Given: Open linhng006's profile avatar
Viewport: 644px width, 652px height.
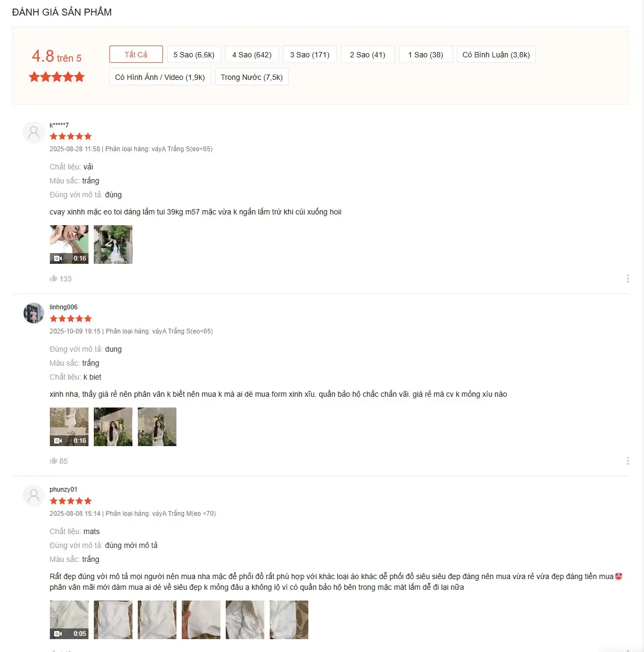Looking at the screenshot, I should 34,314.
